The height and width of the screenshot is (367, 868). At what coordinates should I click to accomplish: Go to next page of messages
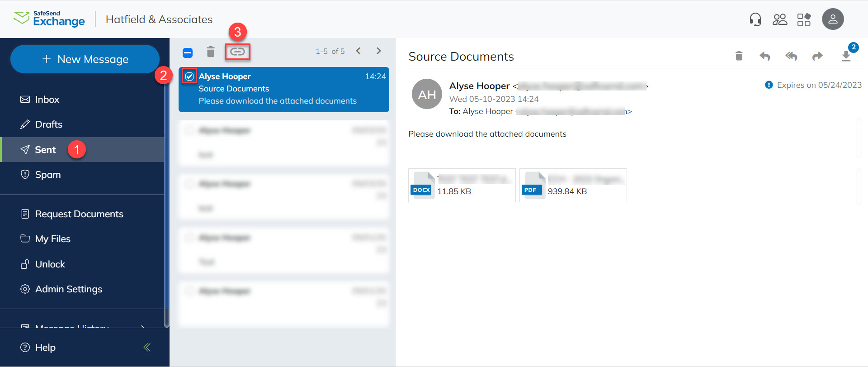point(379,51)
